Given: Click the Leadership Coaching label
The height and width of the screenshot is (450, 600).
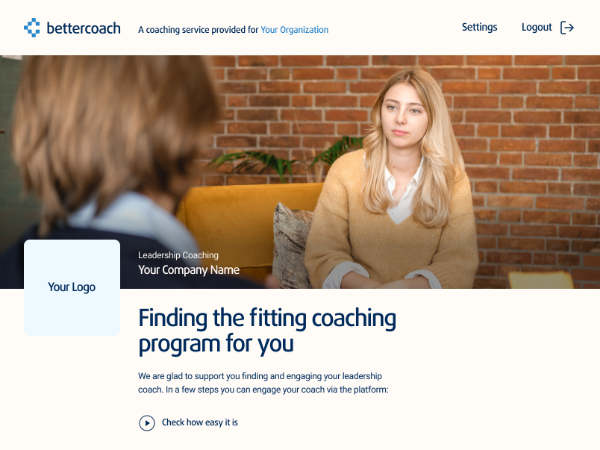Looking at the screenshot, I should pyautogui.click(x=178, y=255).
